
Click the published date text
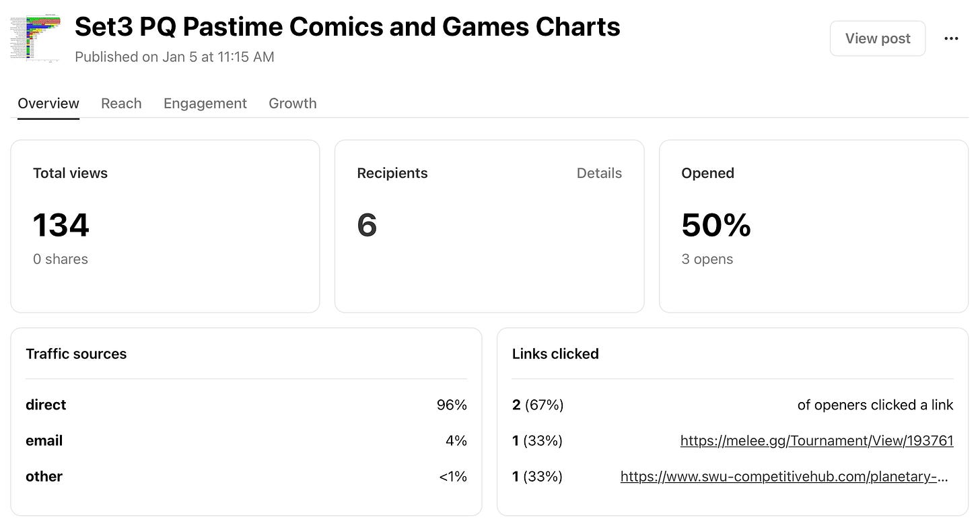pyautogui.click(x=174, y=57)
